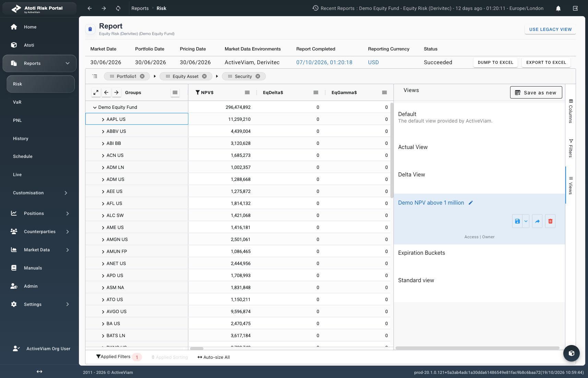Reload using the refresh icon in top bar
This screenshot has height=378, width=588.
pos(118,8)
